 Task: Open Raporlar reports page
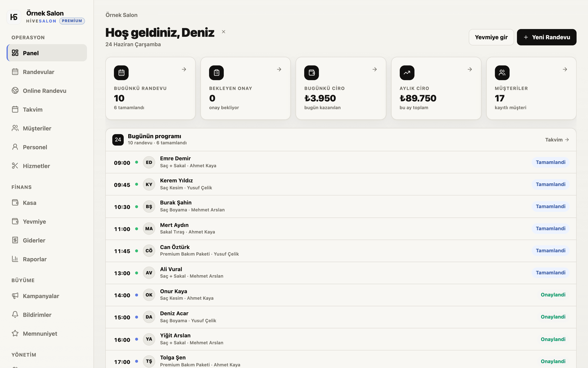(47, 259)
